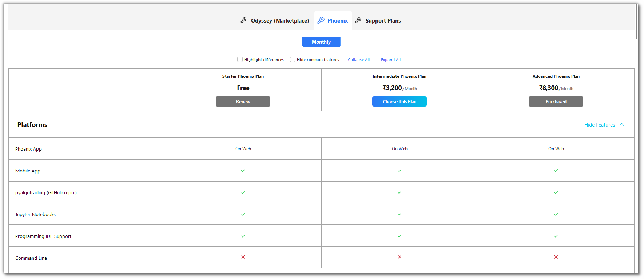644x279 pixels.
Task: Click the Starter Phoenix Plan title
Action: [243, 76]
